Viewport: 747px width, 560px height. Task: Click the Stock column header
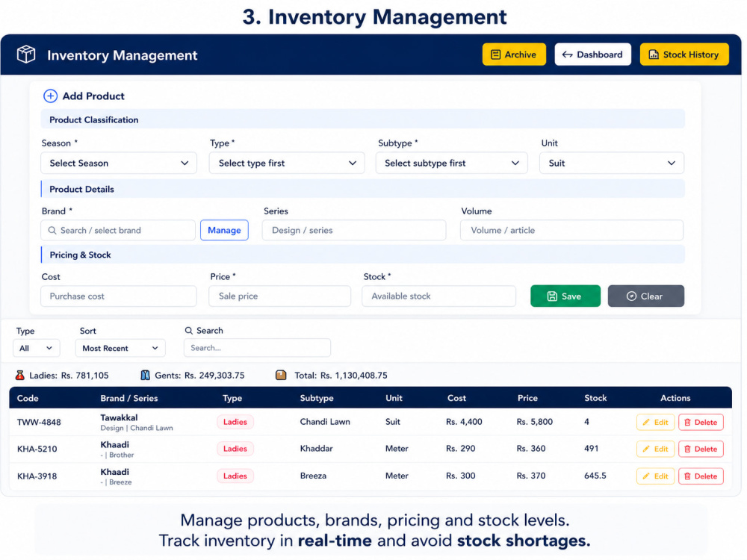pyautogui.click(x=595, y=398)
